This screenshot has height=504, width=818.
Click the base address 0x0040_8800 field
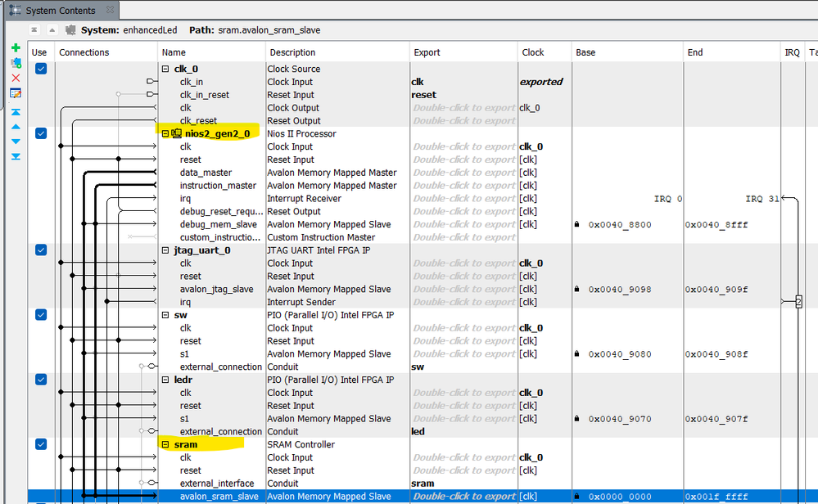click(620, 224)
